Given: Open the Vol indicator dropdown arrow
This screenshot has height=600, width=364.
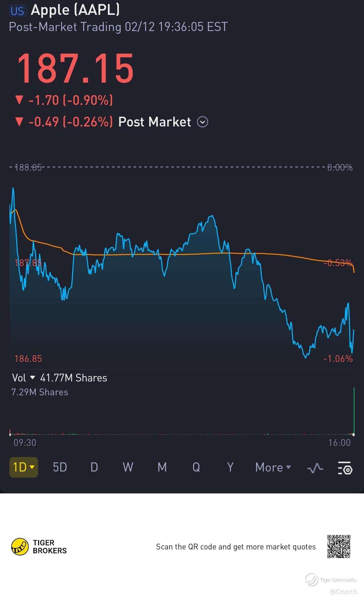Looking at the screenshot, I should pos(33,377).
